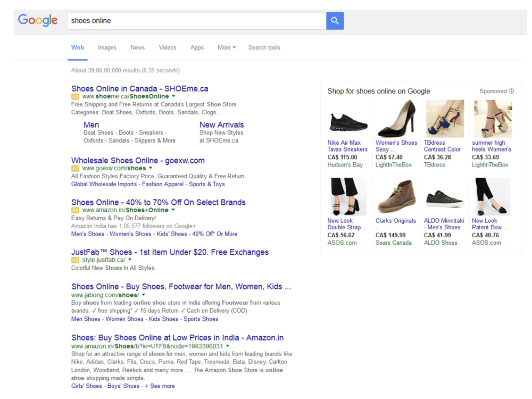Click Clarks Originals boot thumbnail

coord(396,197)
